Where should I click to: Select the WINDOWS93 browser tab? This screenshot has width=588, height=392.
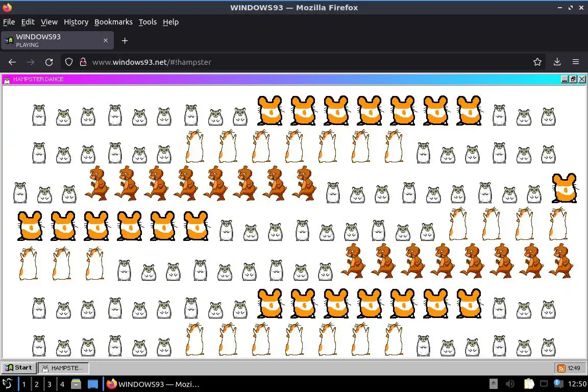click(57, 40)
